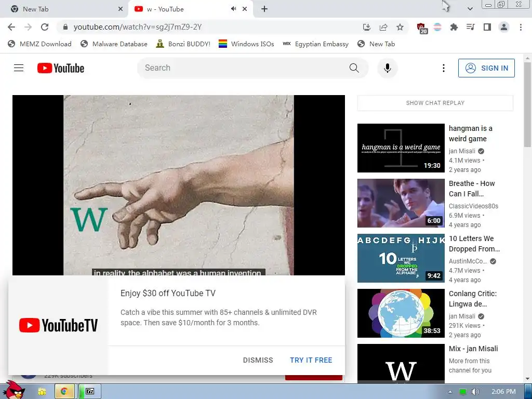532x399 pixels.
Task: Open the Windows ISOs bookmark
Action: (x=246, y=44)
